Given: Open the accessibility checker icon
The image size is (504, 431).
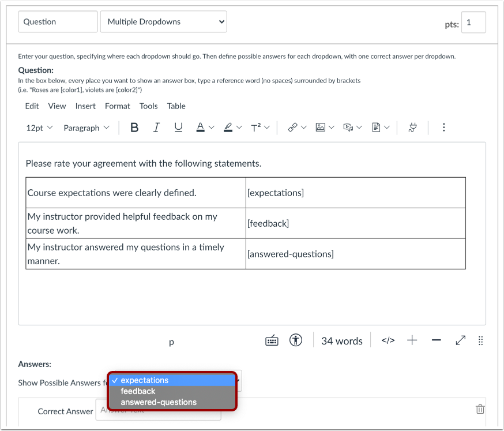Looking at the screenshot, I should click(296, 340).
